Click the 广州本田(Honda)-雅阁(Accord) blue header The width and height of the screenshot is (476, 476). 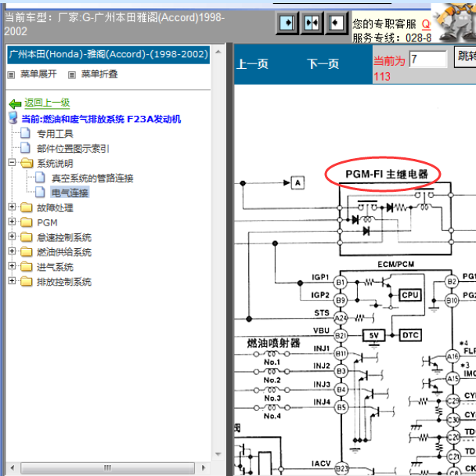108,55
